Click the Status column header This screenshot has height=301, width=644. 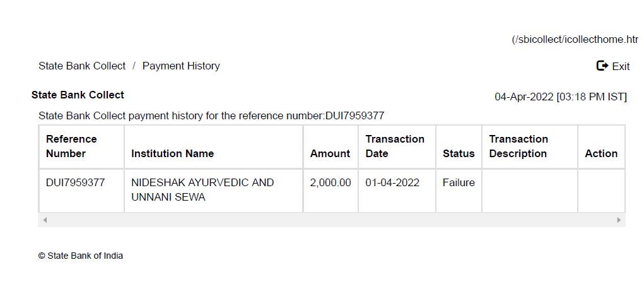[459, 153]
